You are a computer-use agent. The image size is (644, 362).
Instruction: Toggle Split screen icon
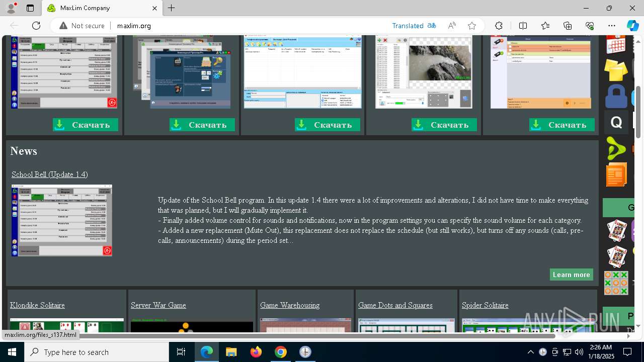click(x=523, y=26)
